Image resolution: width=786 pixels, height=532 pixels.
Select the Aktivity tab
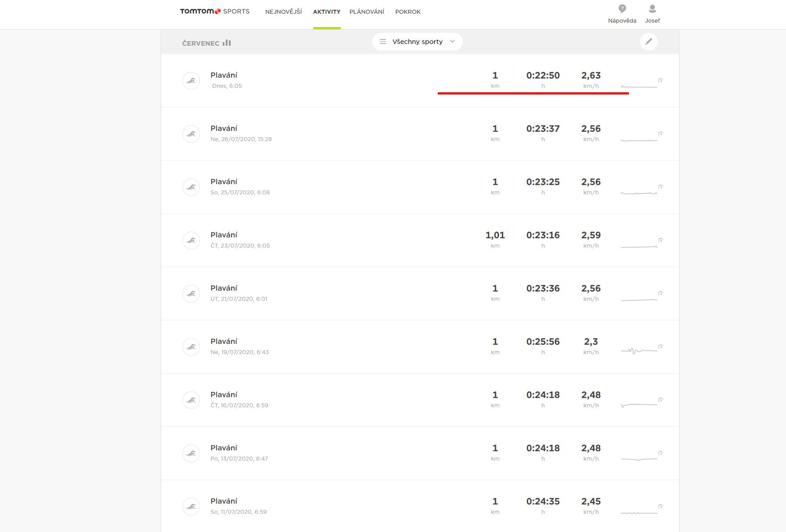(326, 12)
